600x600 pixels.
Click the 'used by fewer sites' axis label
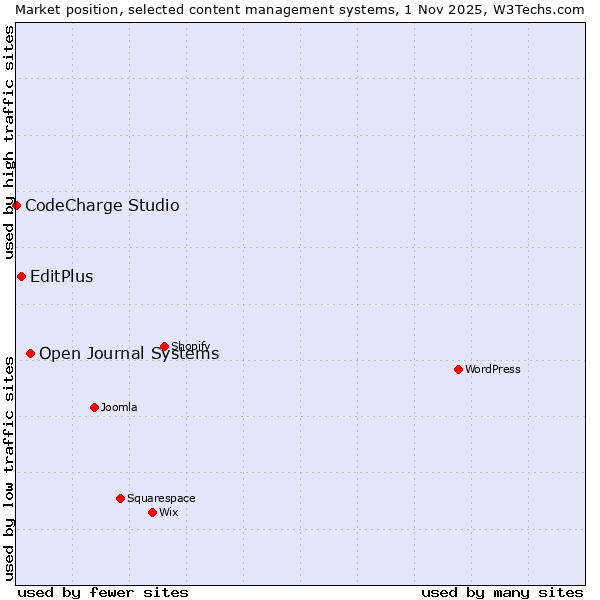click(x=103, y=592)
